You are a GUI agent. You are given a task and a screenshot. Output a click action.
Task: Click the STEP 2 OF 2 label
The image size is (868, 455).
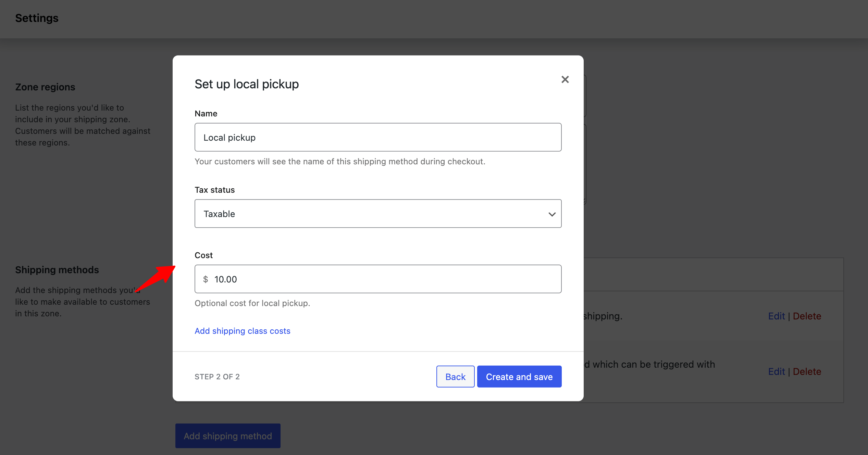tap(217, 376)
